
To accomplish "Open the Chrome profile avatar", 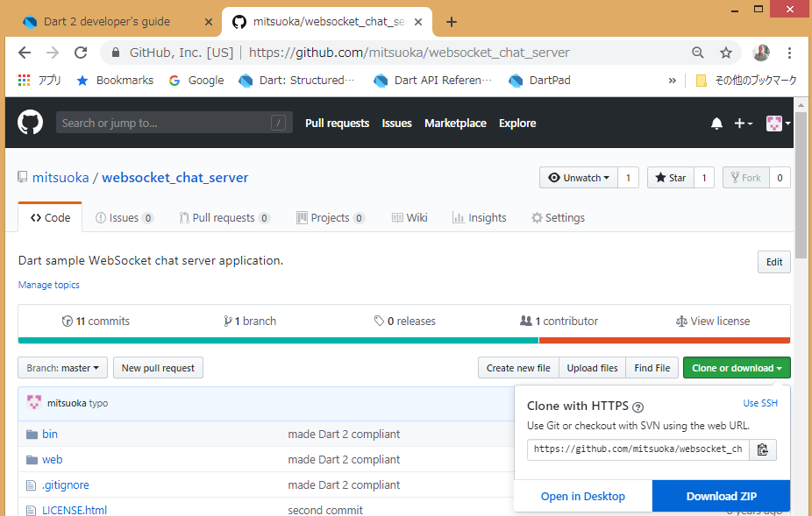I will point(761,53).
